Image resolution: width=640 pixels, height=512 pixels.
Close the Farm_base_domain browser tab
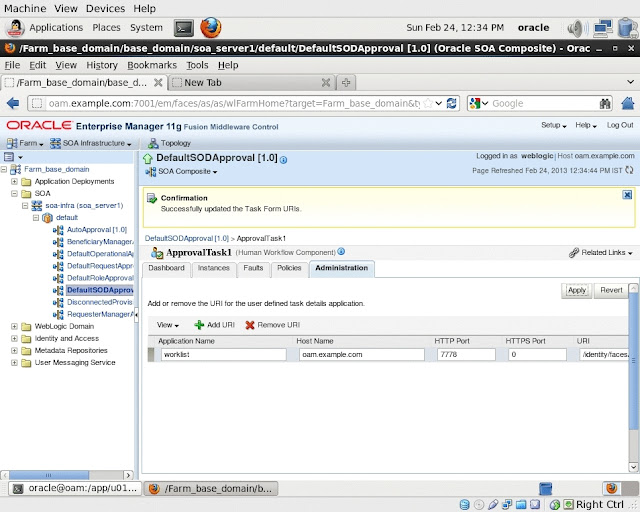tap(158, 82)
